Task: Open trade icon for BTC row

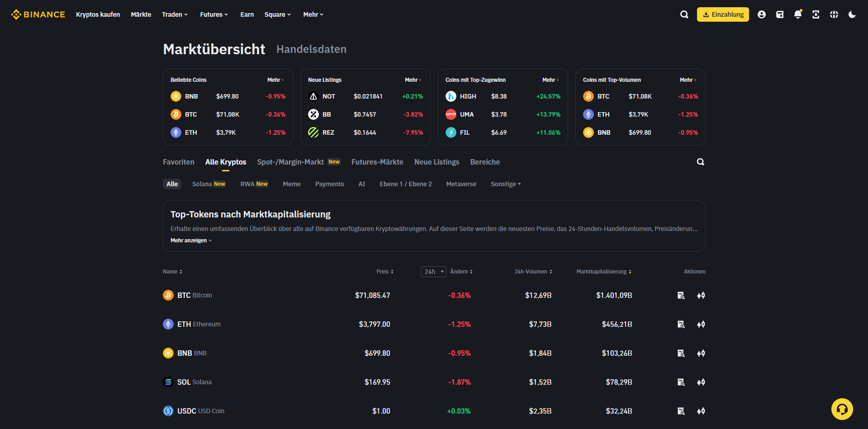Action: pos(701,295)
